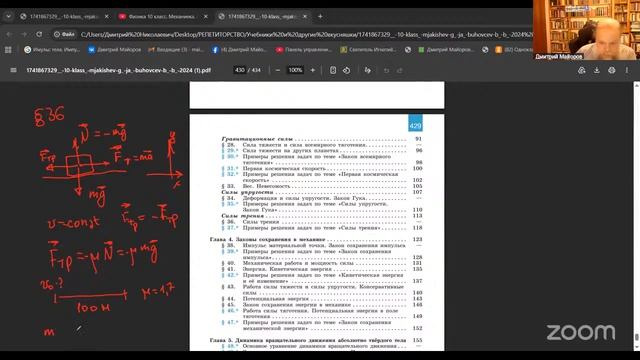The image size is (640, 360).
Task: Zoom in the PDF
Action: point(313,70)
